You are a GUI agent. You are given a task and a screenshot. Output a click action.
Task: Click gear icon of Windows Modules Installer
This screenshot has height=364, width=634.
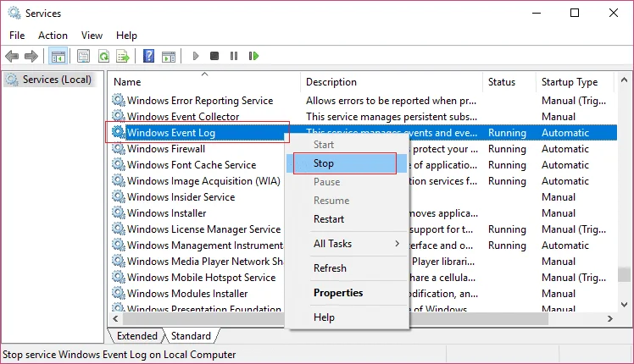pos(119,293)
